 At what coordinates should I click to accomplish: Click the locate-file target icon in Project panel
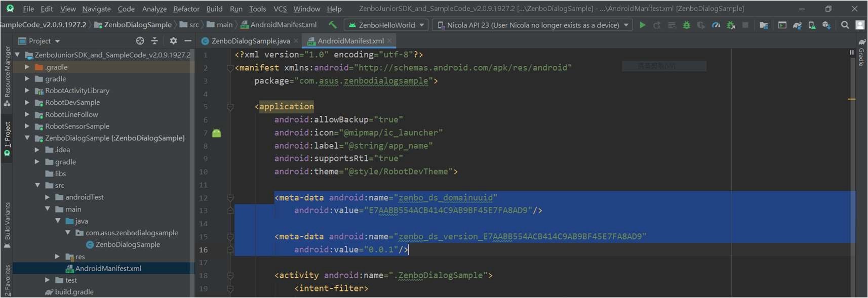(x=140, y=41)
